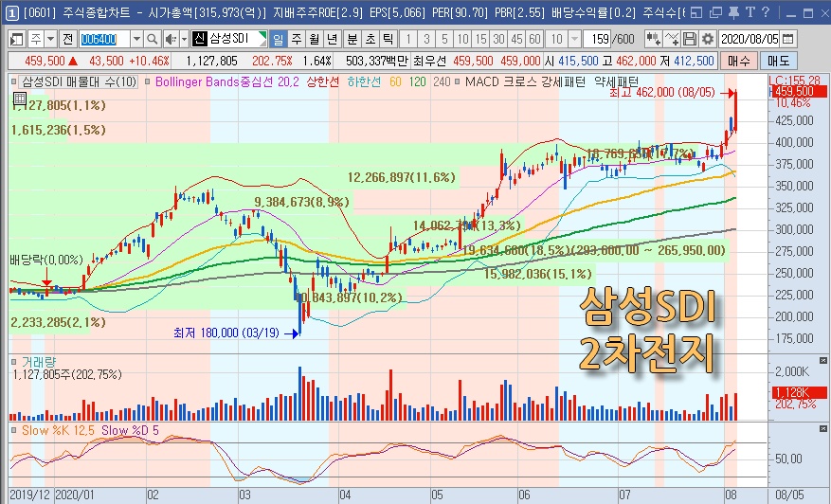This screenshot has height=504, width=831.
Task: Open stock search with magnifier icon
Action: (x=153, y=39)
